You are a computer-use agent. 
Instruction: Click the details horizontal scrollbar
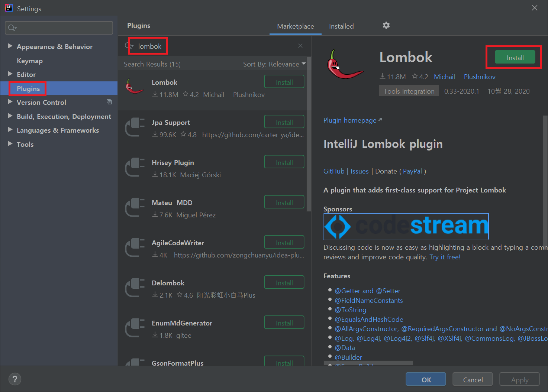tap(368, 363)
